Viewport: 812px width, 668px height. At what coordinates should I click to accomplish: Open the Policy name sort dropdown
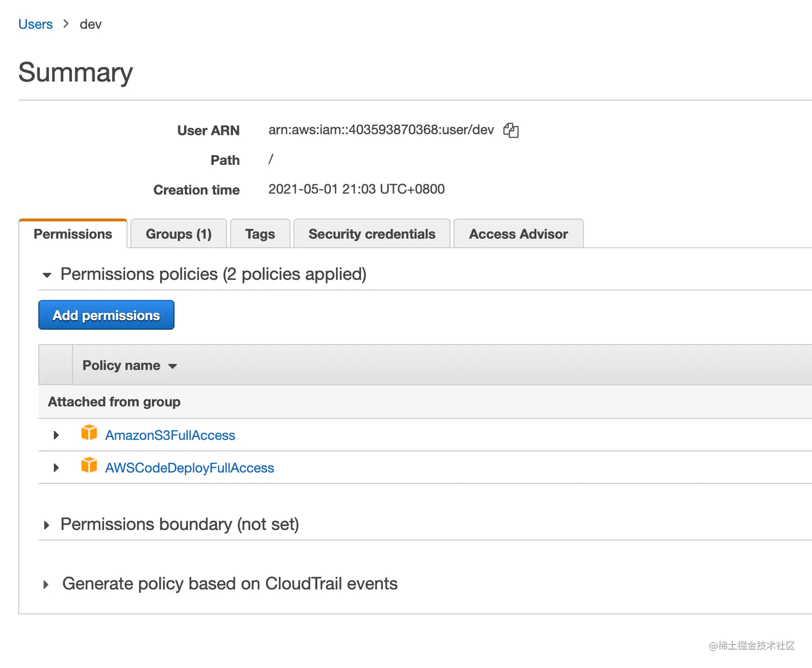click(172, 366)
